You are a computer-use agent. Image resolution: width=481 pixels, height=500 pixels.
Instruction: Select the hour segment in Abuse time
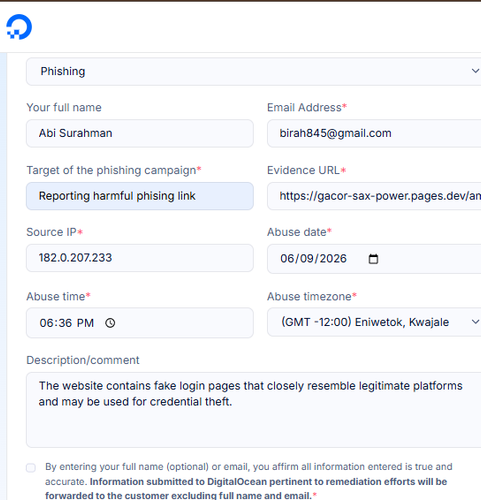(45, 323)
